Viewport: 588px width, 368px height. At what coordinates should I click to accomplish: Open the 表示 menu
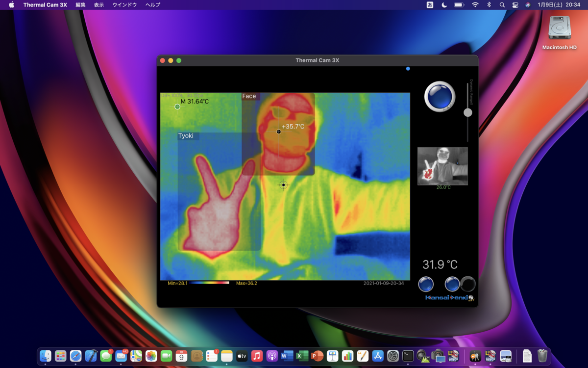click(98, 5)
